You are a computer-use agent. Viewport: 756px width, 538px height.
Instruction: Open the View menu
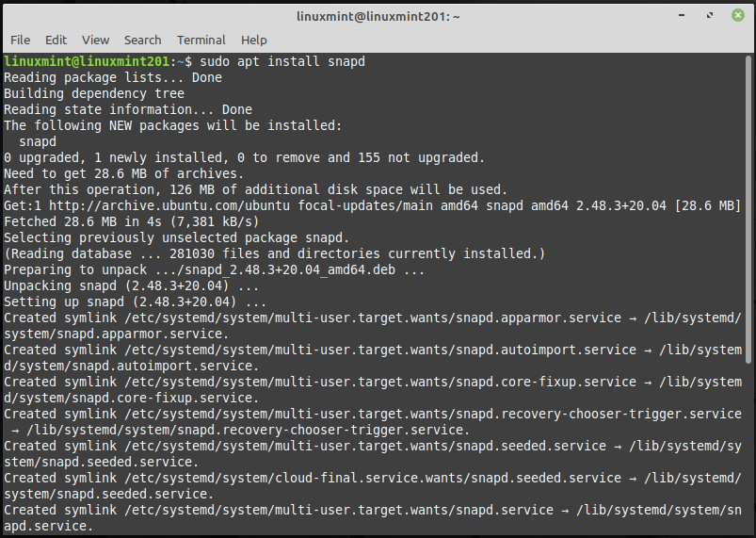(x=95, y=40)
